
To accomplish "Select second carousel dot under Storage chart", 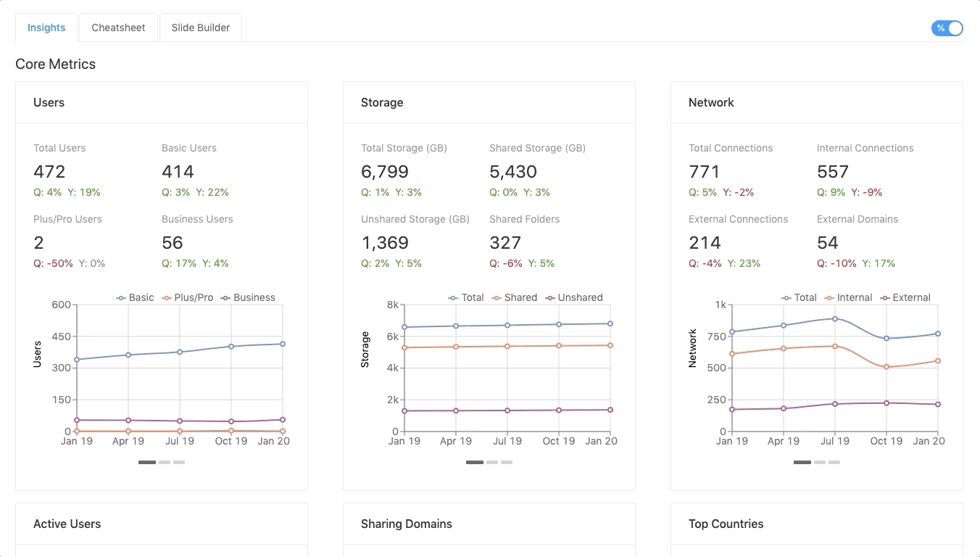I will point(492,462).
